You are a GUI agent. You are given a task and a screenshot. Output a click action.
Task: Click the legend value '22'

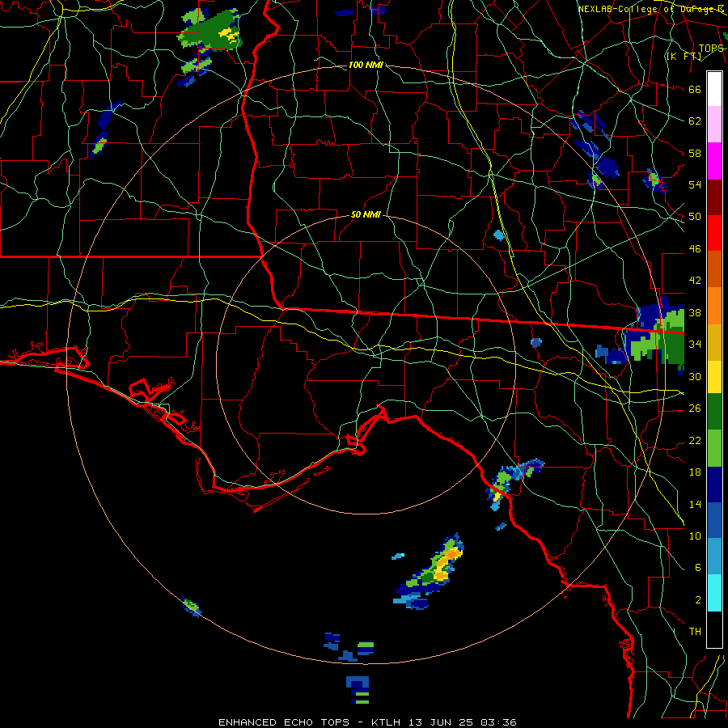click(x=695, y=440)
